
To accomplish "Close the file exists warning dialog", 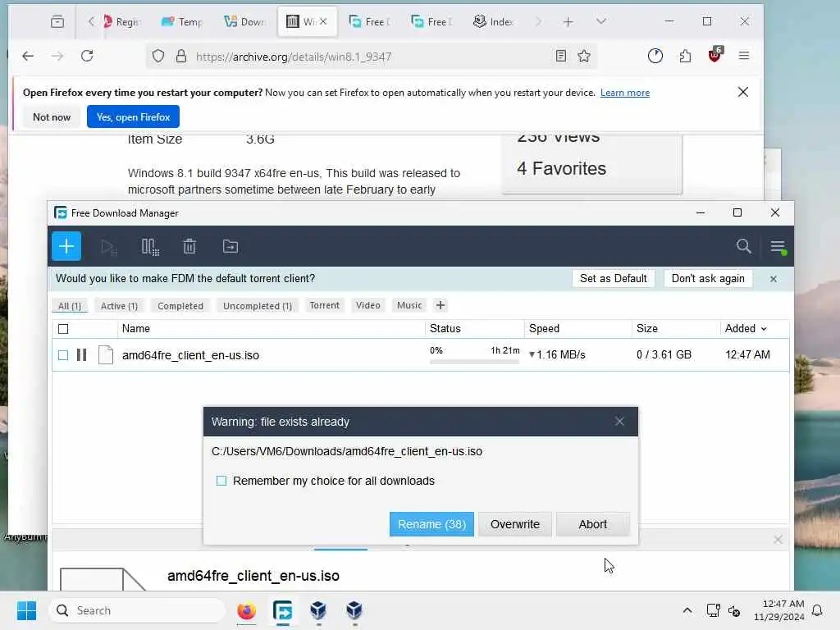I will [619, 422].
